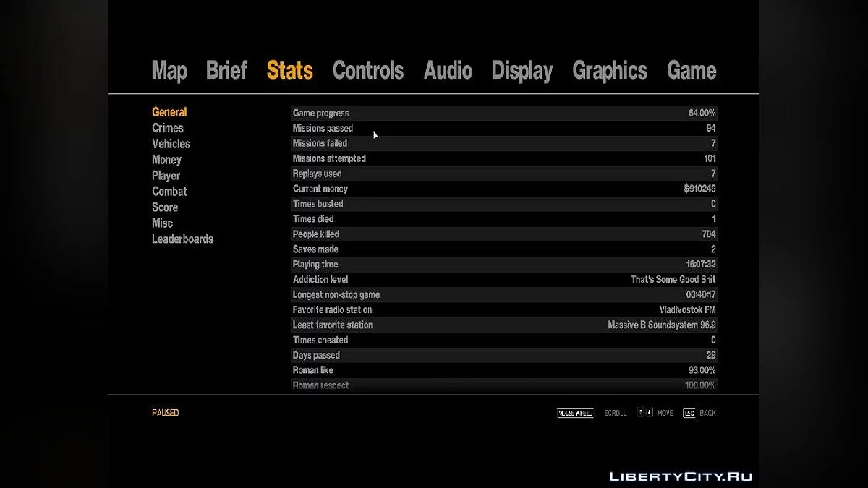Select the Replays used row
Viewport: 868px width, 488px height.
pos(504,174)
